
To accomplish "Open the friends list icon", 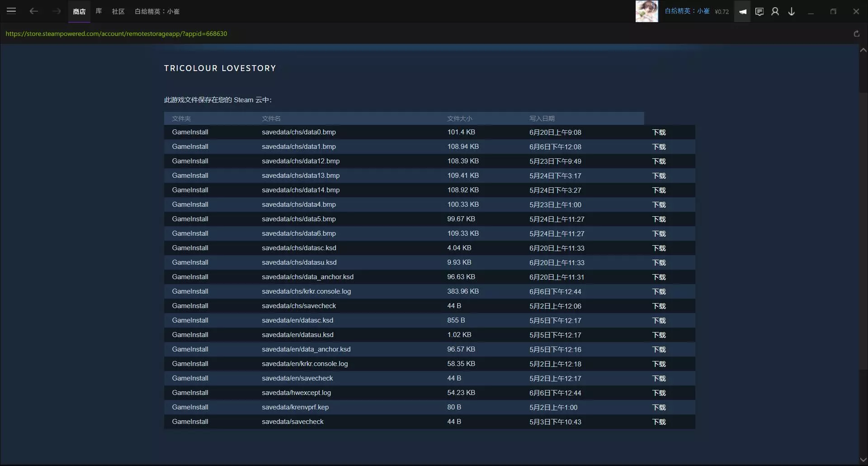I will 775,11.
